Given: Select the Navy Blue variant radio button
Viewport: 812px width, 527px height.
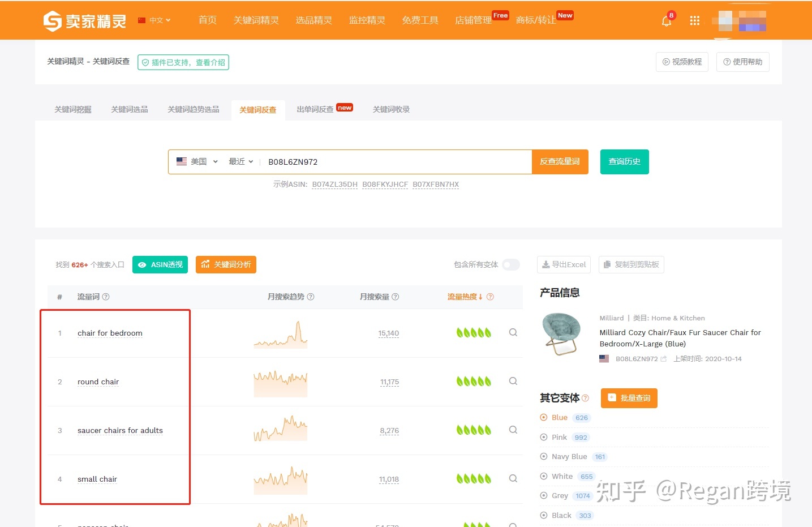Looking at the screenshot, I should click(x=544, y=457).
